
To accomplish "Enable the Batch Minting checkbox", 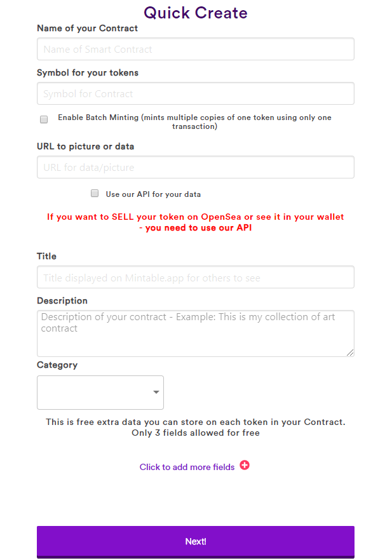I will pyautogui.click(x=44, y=119).
